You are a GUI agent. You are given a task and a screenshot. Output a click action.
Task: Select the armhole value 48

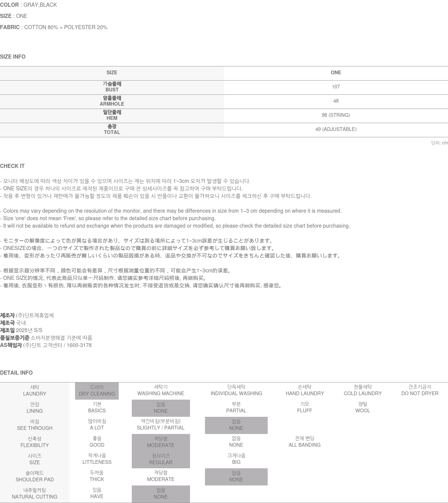336,101
